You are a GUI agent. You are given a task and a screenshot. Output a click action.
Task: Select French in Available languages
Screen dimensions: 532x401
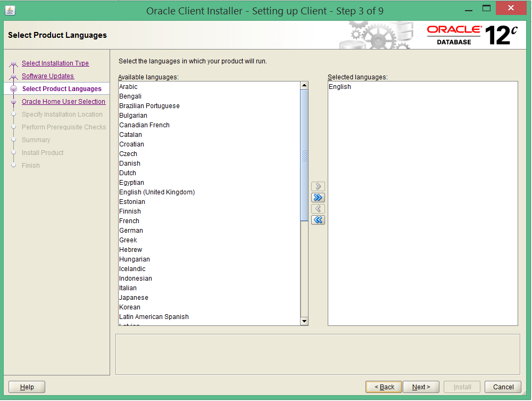pos(209,220)
